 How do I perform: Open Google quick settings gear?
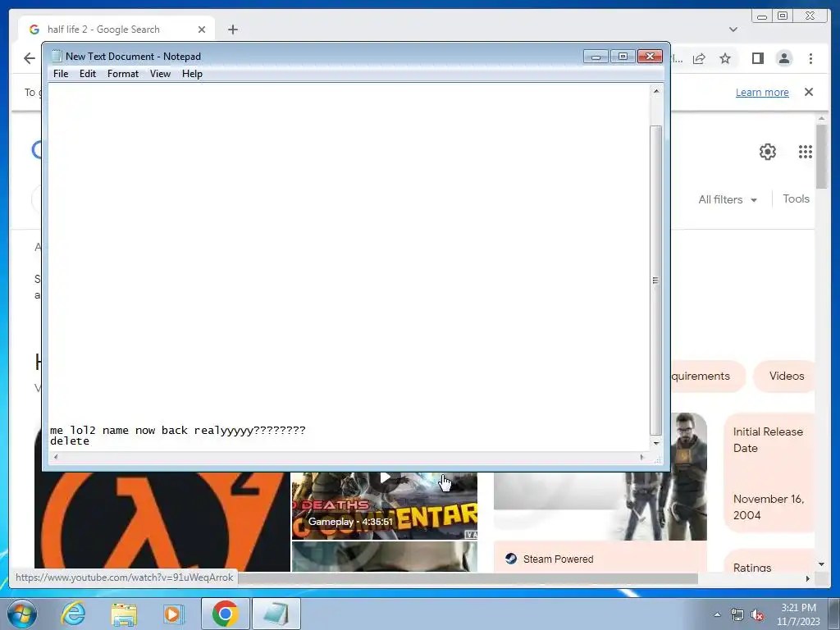pos(767,152)
